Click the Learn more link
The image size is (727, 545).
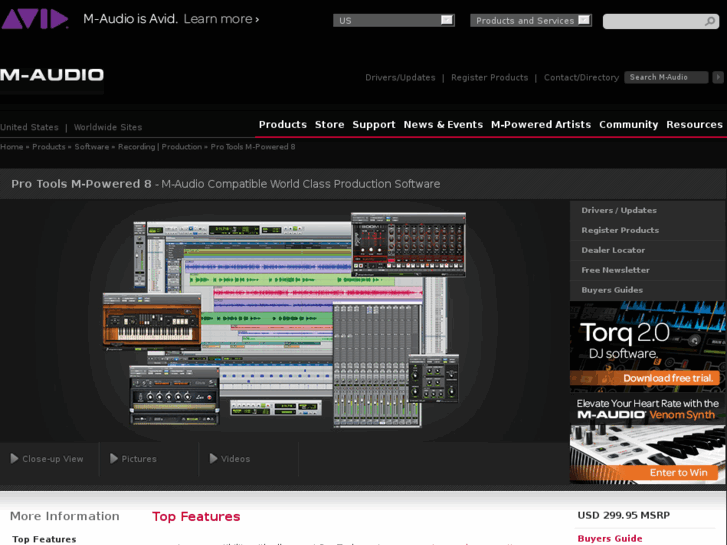click(x=221, y=19)
